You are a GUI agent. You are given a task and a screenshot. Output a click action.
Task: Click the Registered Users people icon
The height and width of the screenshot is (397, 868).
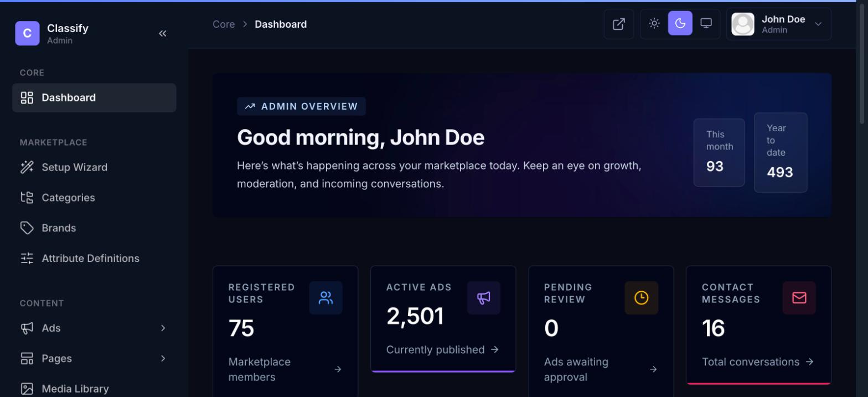pyautogui.click(x=326, y=298)
